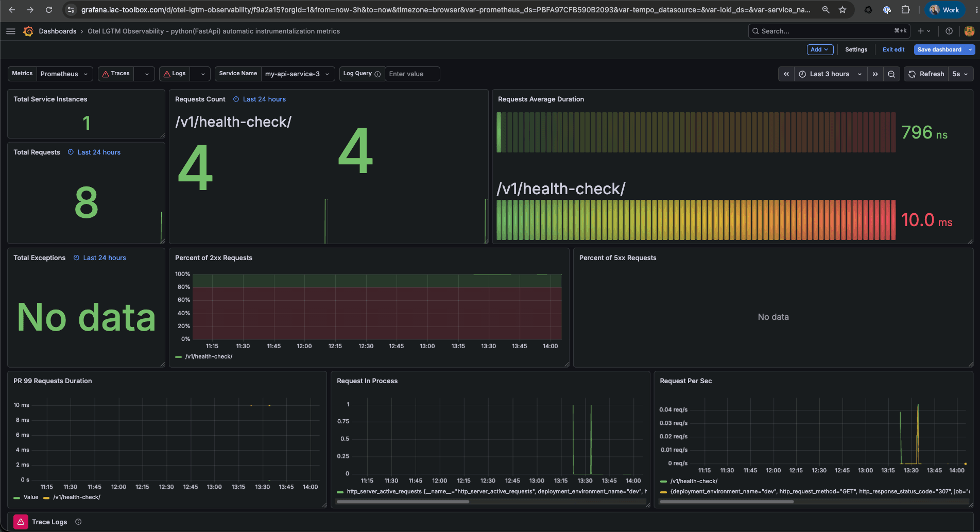Open Percent of 2xx Requests panel title

214,258
